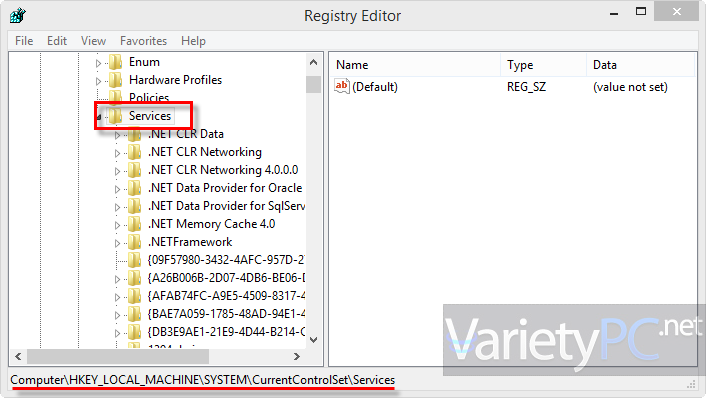This screenshot has width=706, height=398.
Task: Click the tree pane scroll up arrow
Action: coord(313,63)
